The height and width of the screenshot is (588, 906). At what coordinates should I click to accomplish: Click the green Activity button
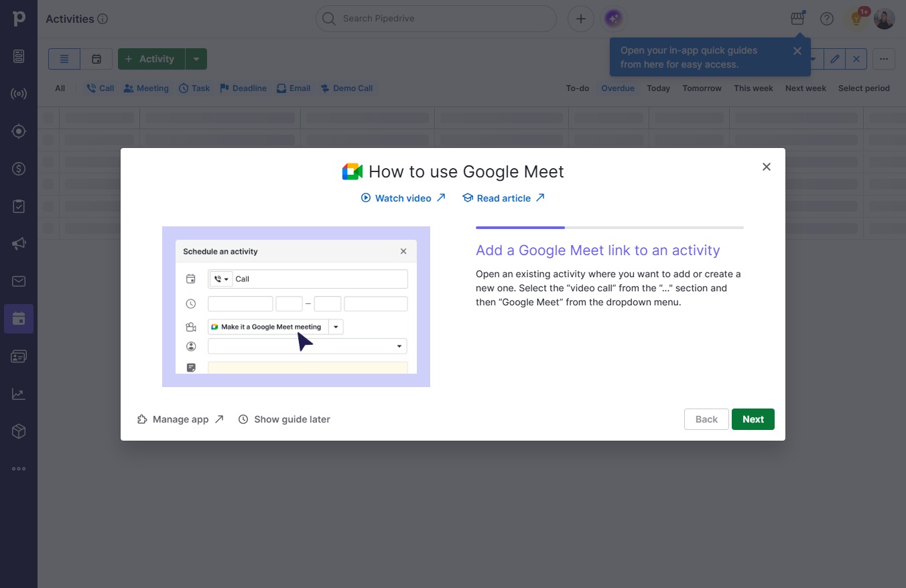click(151, 59)
